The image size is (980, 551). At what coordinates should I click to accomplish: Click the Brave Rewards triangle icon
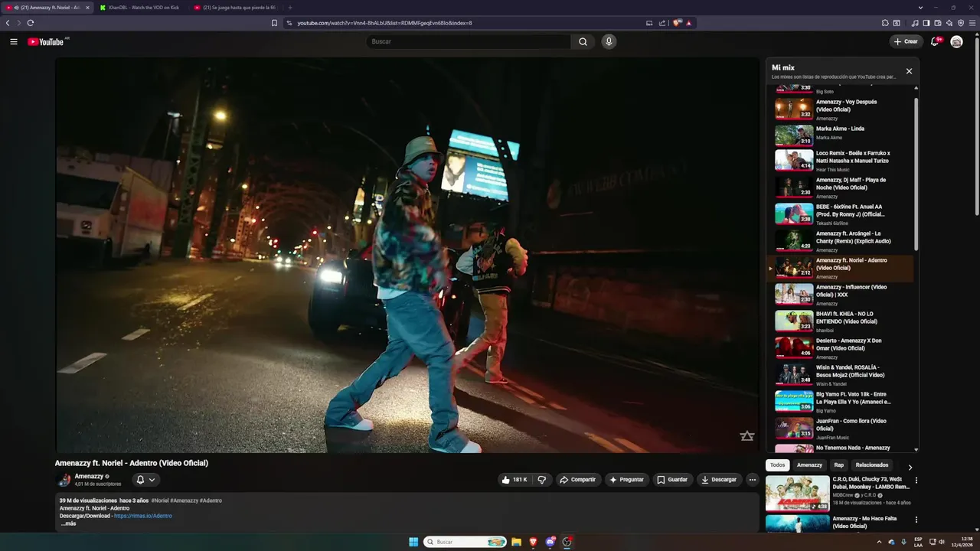pos(688,23)
